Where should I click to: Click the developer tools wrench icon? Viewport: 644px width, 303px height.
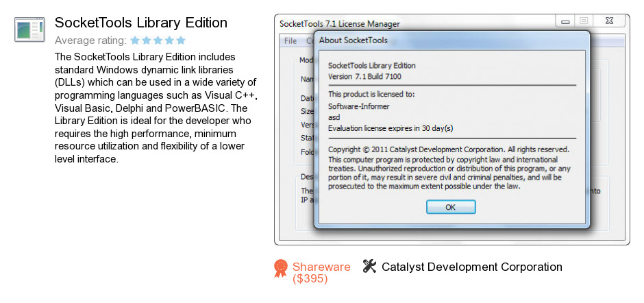[370, 267]
